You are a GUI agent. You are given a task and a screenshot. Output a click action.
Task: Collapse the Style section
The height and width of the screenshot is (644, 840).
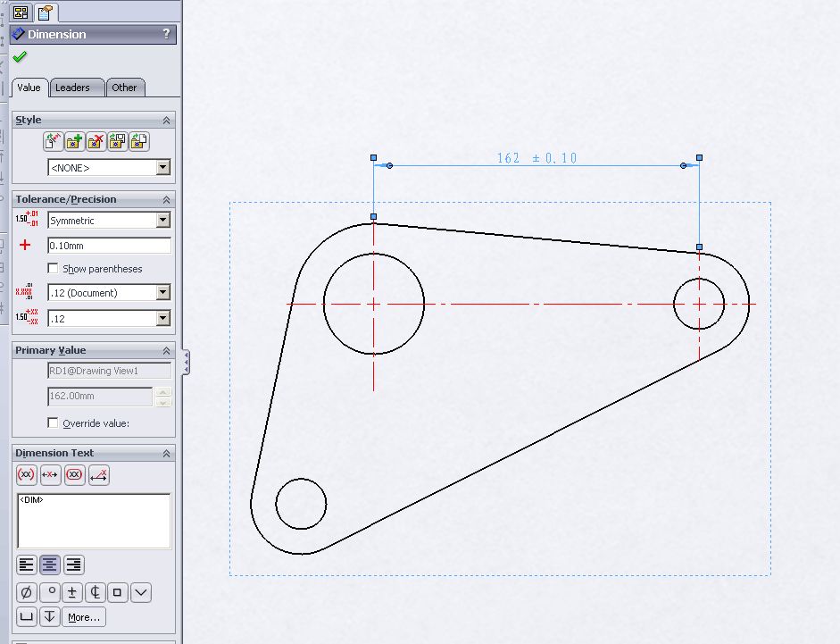point(167,120)
